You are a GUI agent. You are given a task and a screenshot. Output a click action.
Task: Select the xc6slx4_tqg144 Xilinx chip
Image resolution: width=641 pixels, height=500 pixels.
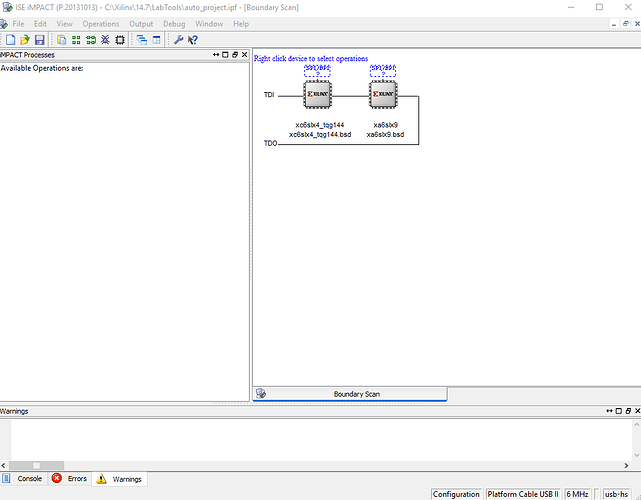pyautogui.click(x=318, y=94)
